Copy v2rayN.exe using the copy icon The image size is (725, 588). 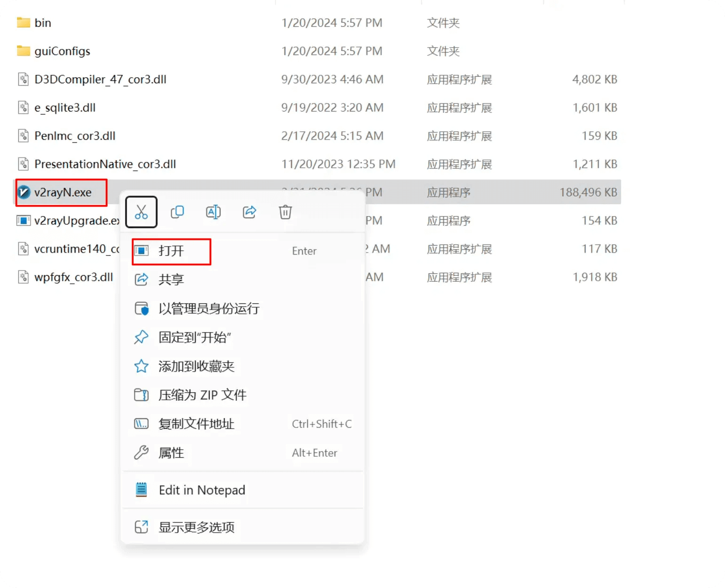177,212
